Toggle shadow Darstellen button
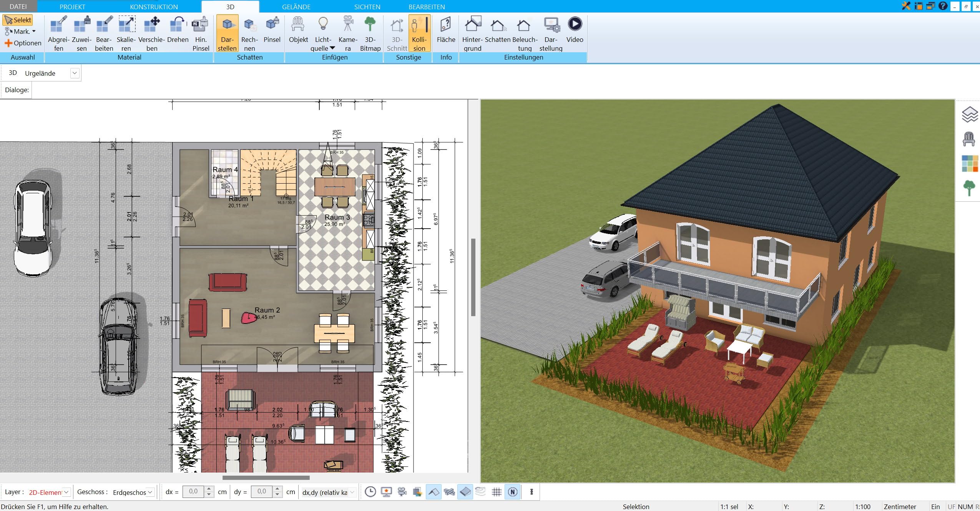The height and width of the screenshot is (511, 980). [x=227, y=34]
